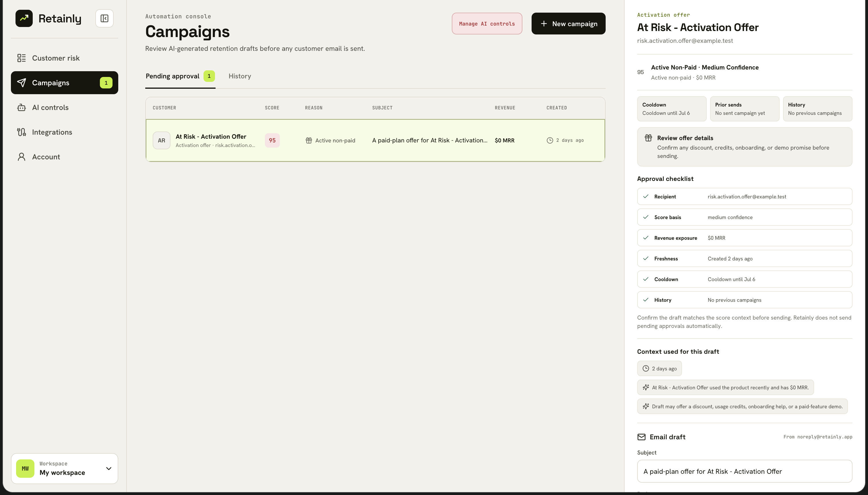Click 'Active Non-Paid · Medium Confidence' heading
Image resolution: width=868 pixels, height=495 pixels.
(704, 67)
